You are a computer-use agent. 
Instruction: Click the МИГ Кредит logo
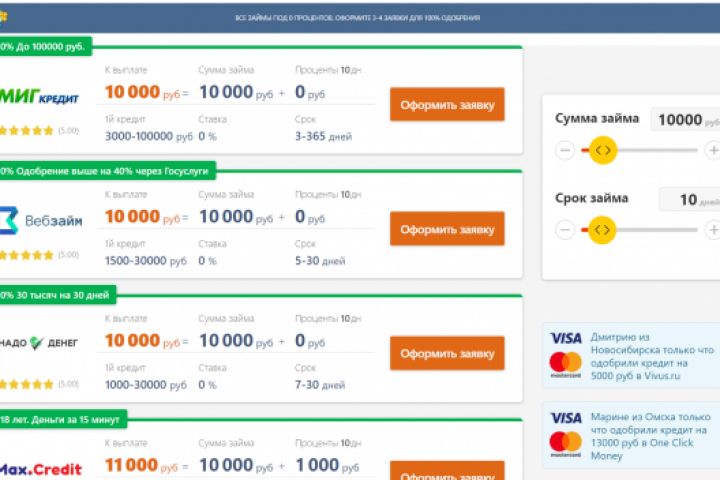point(40,97)
